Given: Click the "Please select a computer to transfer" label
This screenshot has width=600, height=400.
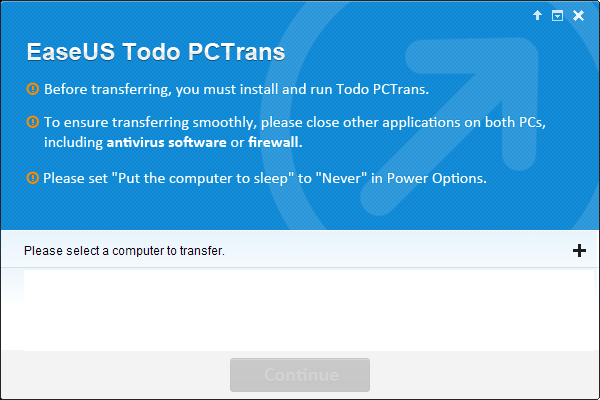Looking at the screenshot, I should pos(124,251).
